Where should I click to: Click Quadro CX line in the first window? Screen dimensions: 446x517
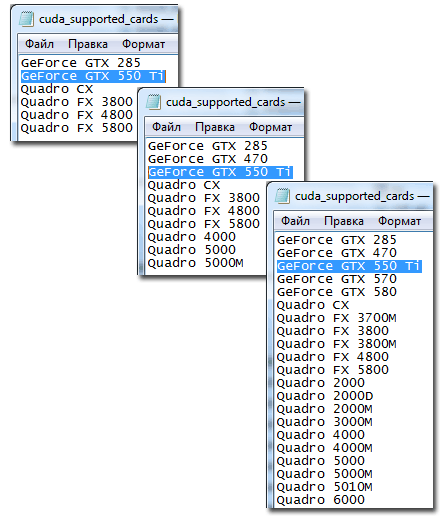57,89
